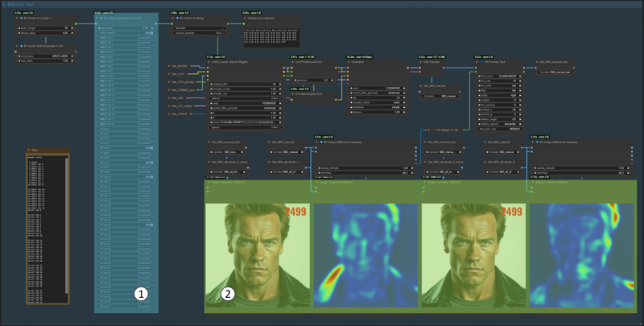644x326 pixels.
Task: Collapse LoRA Loader (Block Weight) node dot
Action: click(x=209, y=63)
